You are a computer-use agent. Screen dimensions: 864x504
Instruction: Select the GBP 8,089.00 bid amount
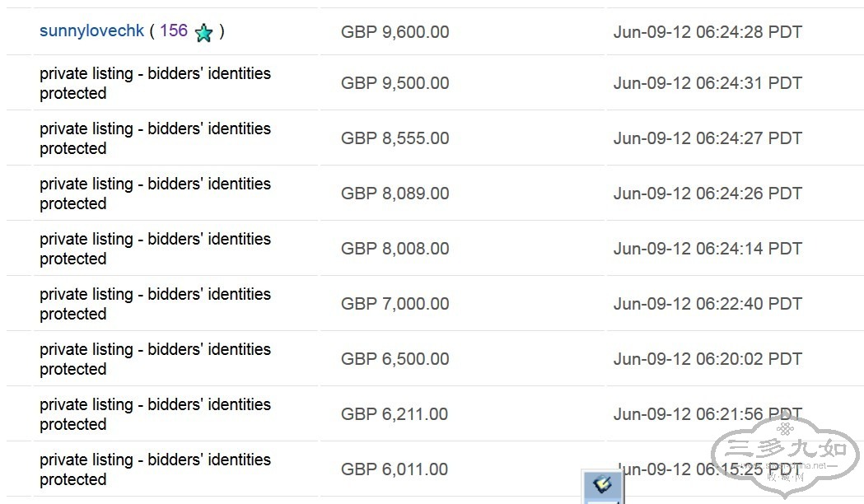click(395, 194)
